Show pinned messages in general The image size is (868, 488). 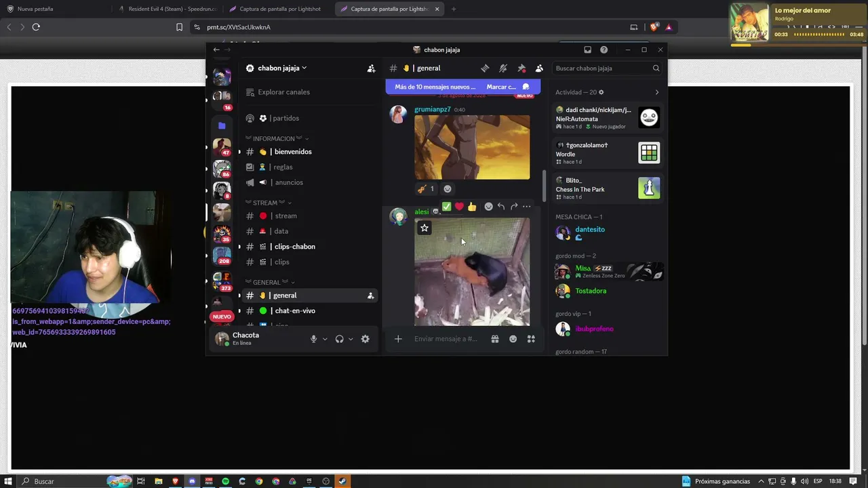click(x=521, y=68)
